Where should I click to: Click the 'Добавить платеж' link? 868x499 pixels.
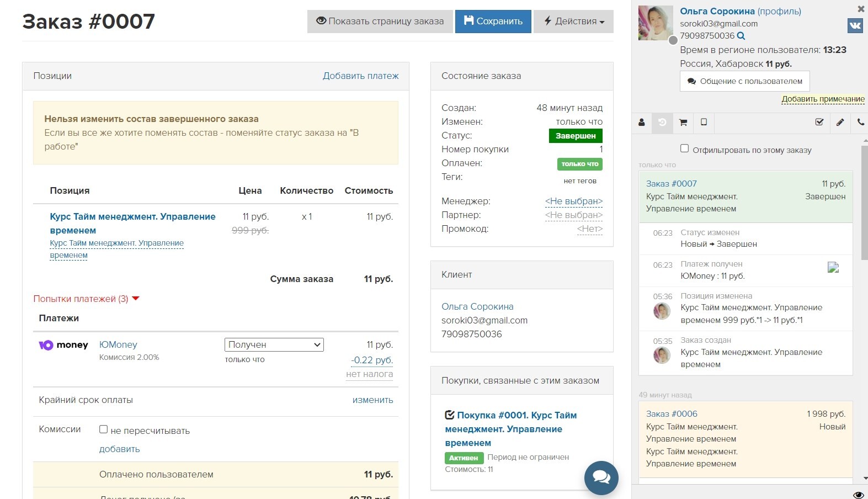[x=360, y=76]
